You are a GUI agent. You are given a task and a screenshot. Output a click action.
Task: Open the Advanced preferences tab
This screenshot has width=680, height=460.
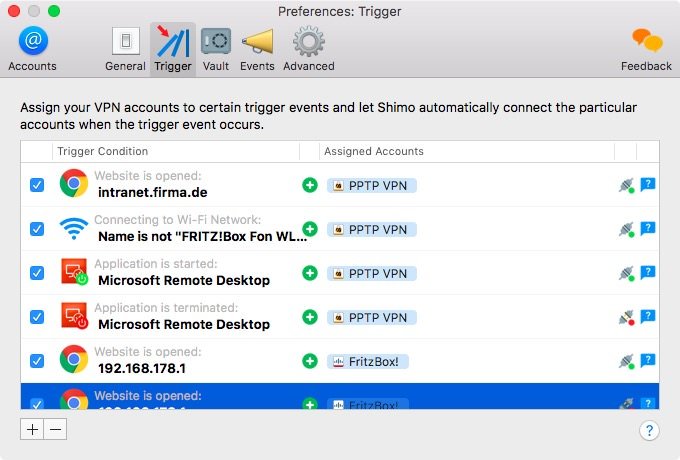309,49
